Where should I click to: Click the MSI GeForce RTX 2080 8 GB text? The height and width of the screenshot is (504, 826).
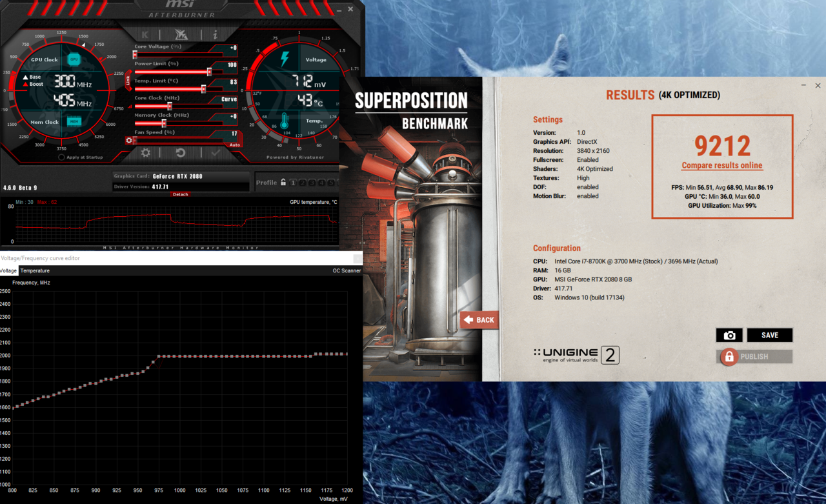(x=593, y=279)
